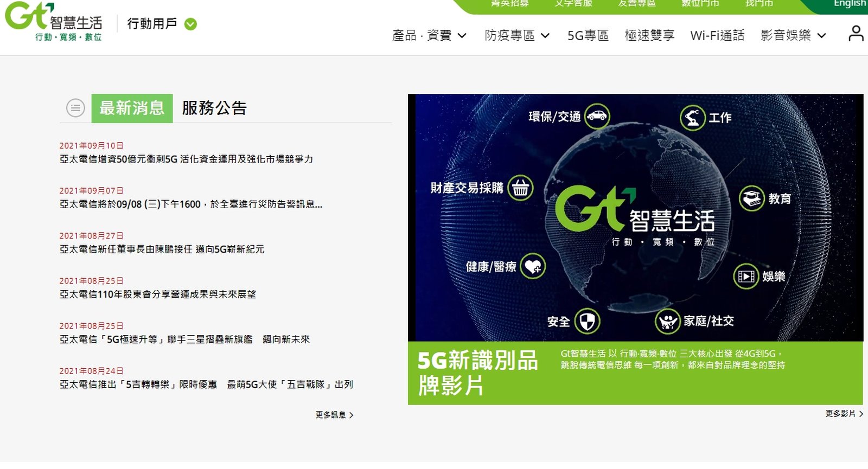Screen dimensions: 868x469
Task: Open the 亞太電信增資50億元衝刺5G news article
Action: (x=186, y=159)
